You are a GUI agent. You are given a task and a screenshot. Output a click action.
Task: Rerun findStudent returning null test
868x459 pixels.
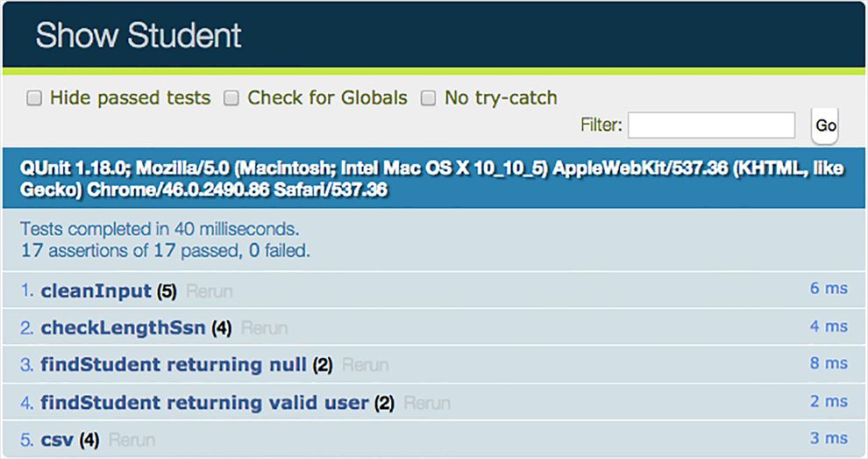point(365,365)
